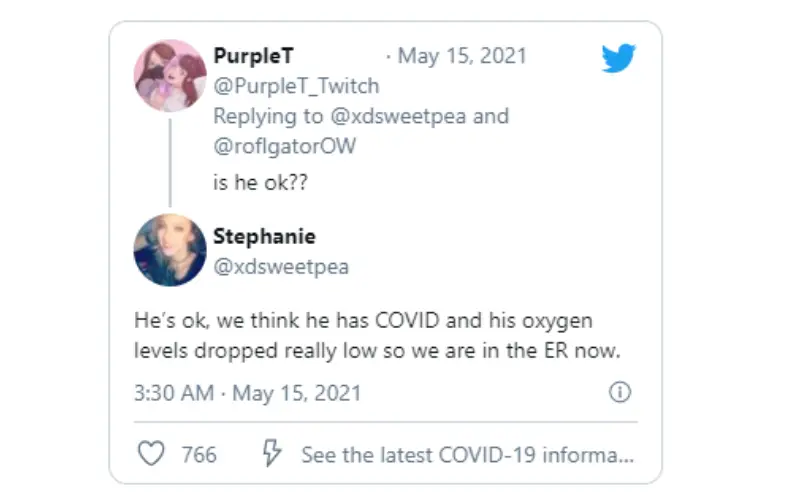The image size is (800, 500).
Task: Click the Twitter bird logo
Action: [x=618, y=58]
